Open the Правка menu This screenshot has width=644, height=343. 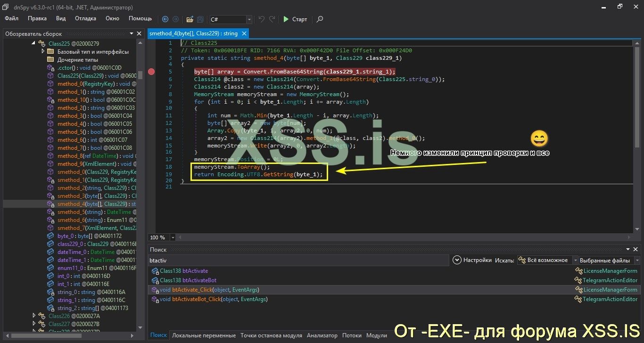[x=37, y=18]
